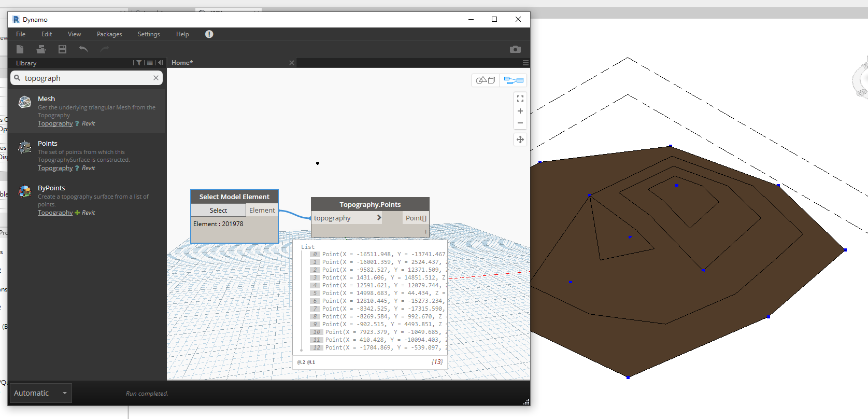Open the Help menu
The height and width of the screenshot is (419, 868).
tap(182, 34)
